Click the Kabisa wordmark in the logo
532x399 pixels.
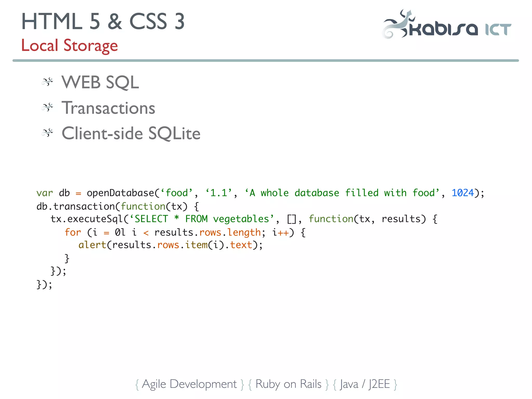click(x=443, y=29)
